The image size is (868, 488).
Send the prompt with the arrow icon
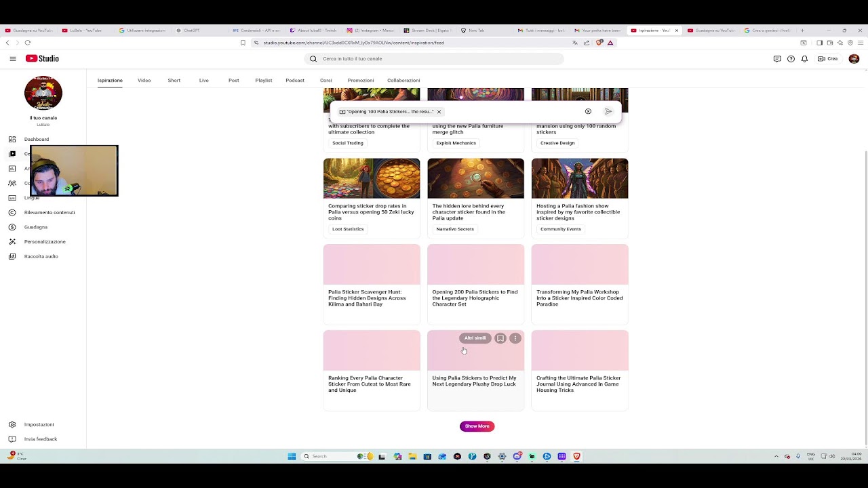pos(608,111)
